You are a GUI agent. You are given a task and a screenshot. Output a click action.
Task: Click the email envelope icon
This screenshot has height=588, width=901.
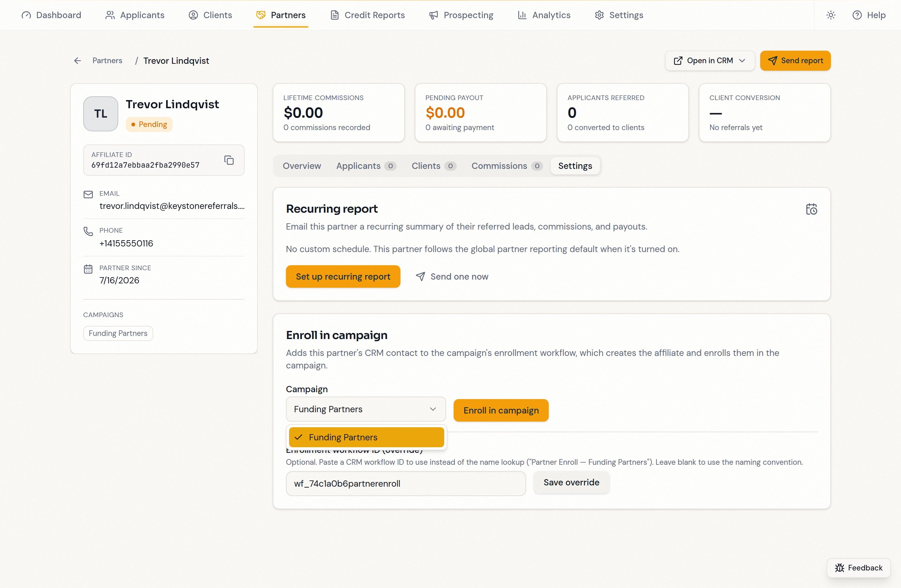(x=88, y=195)
